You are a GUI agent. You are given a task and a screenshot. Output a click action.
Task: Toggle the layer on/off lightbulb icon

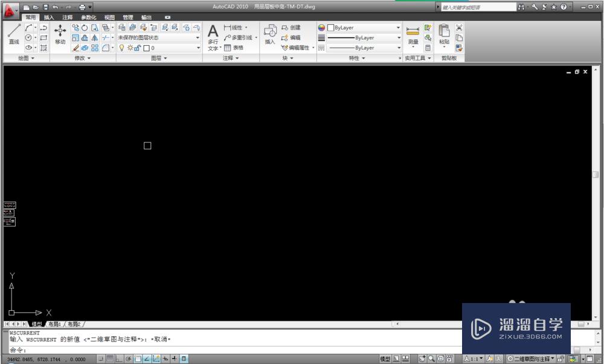120,48
